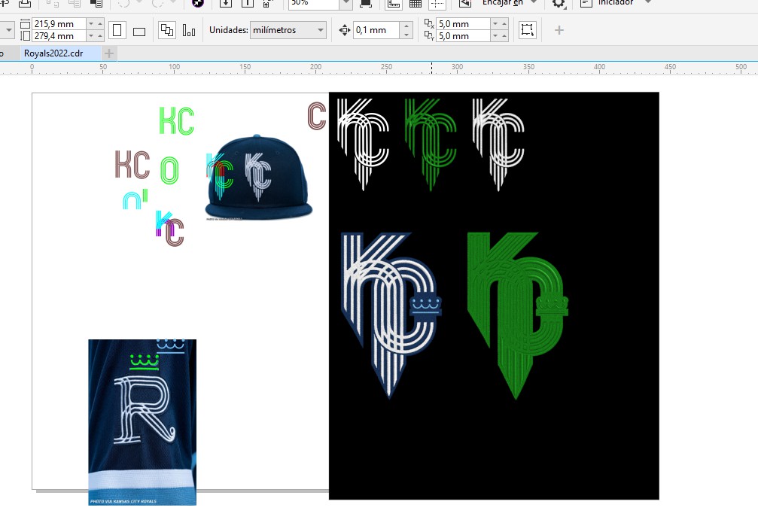758x532 pixels.
Task: Increase duplicate X distance with up arrow
Action: tap(504, 23)
